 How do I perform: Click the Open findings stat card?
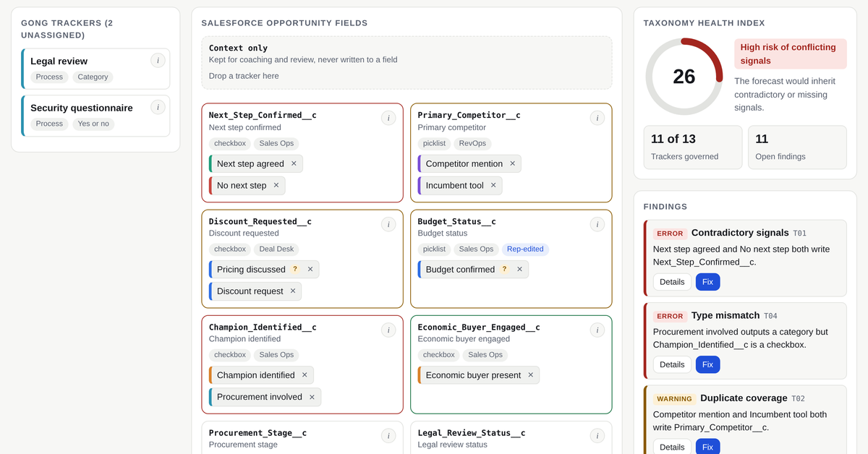(x=797, y=147)
